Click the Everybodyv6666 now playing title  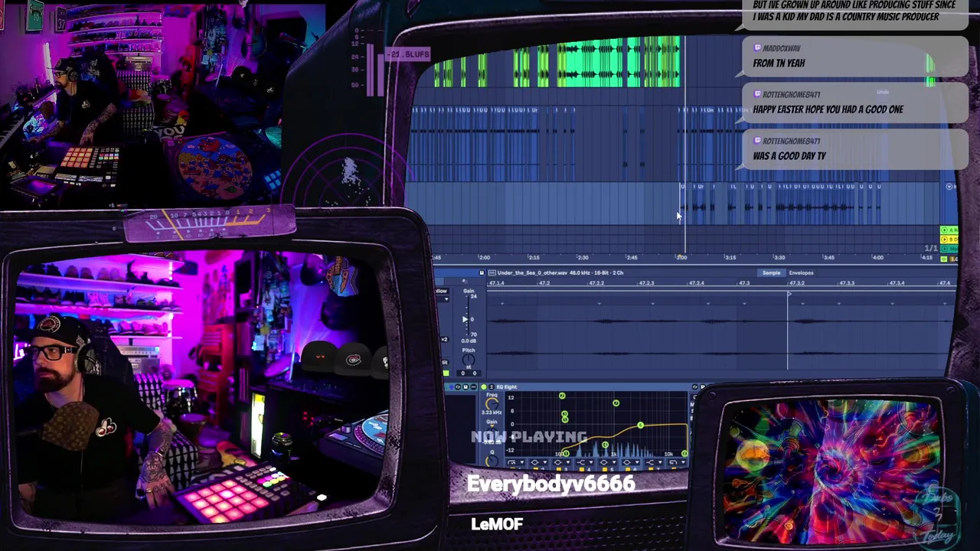coord(550,484)
